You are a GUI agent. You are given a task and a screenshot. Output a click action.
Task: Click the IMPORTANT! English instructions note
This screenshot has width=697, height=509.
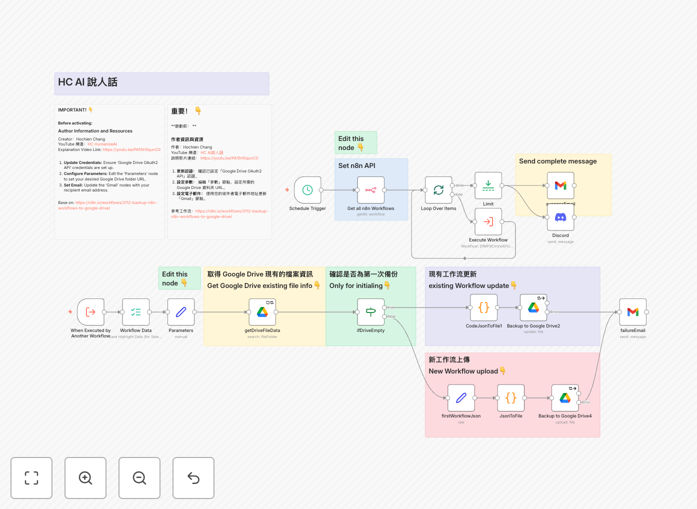coord(109,172)
